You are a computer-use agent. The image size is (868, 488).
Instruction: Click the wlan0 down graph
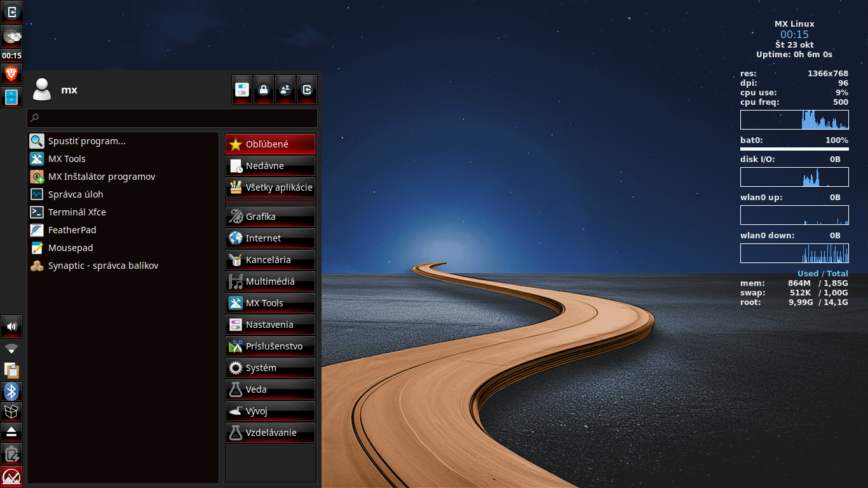[794, 254]
